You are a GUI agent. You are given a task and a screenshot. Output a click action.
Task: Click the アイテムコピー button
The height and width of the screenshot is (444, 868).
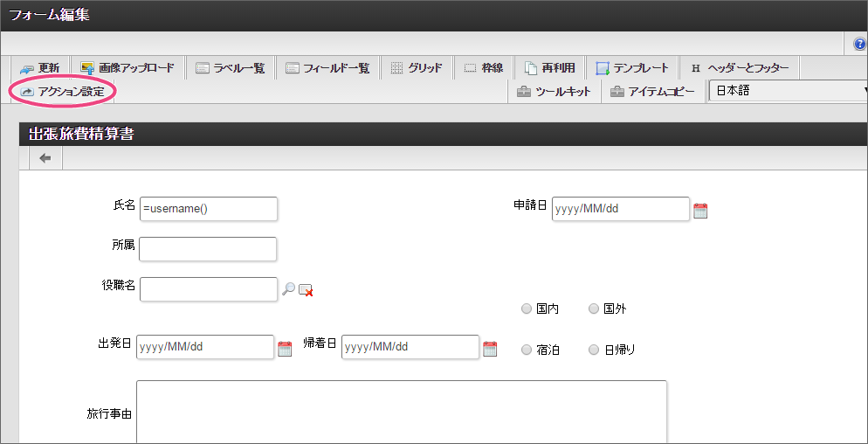[x=652, y=92]
